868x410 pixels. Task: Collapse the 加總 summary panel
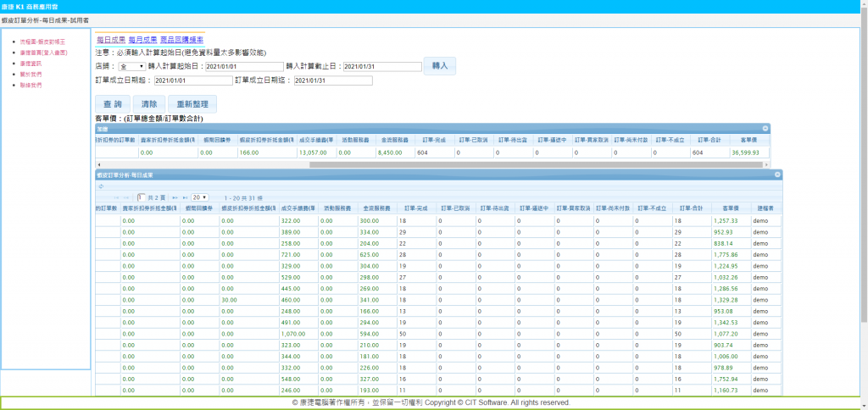tap(765, 128)
